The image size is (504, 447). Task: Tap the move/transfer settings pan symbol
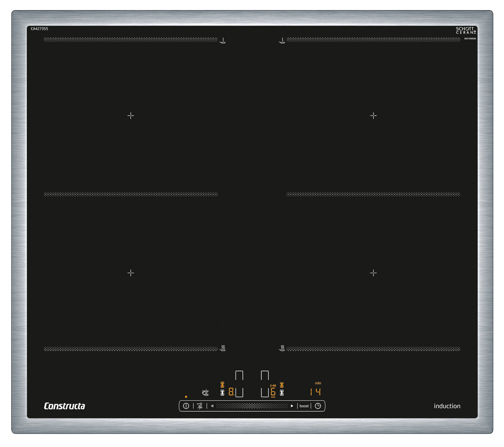pyautogui.click(x=205, y=392)
